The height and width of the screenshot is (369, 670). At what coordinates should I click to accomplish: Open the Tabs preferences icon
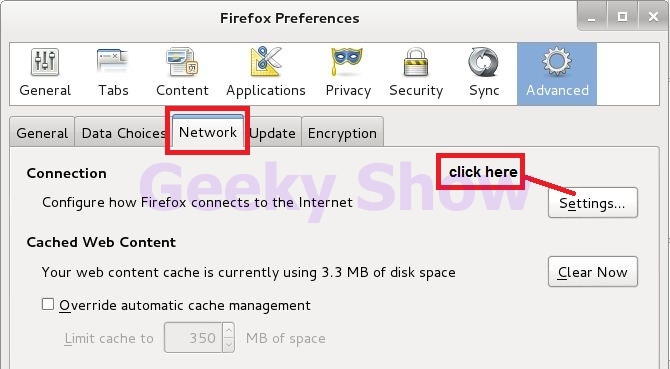(113, 61)
